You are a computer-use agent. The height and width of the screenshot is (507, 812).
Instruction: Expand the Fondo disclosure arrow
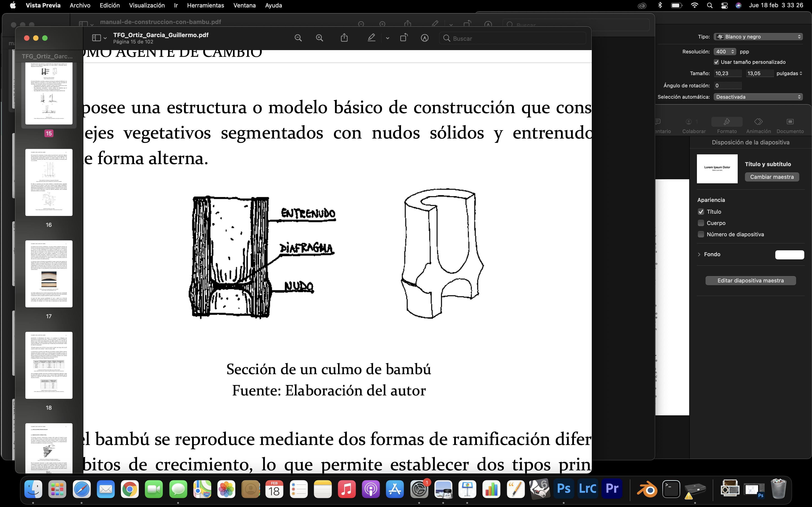699,254
